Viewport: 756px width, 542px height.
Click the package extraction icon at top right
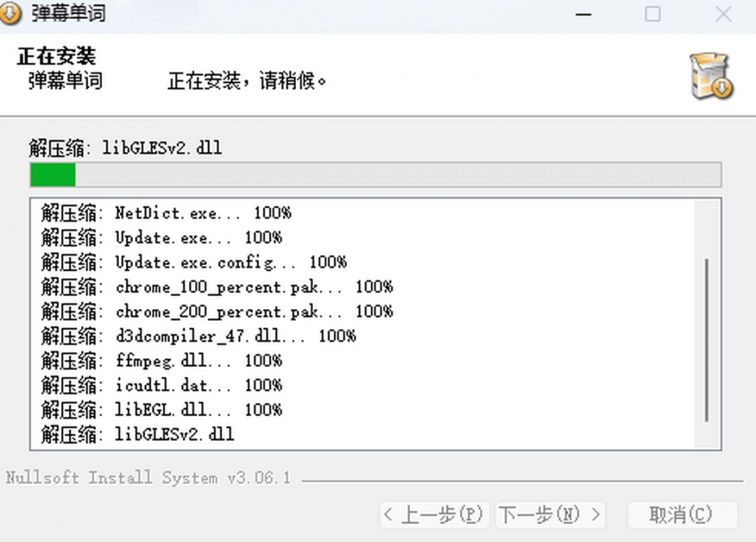pos(710,75)
